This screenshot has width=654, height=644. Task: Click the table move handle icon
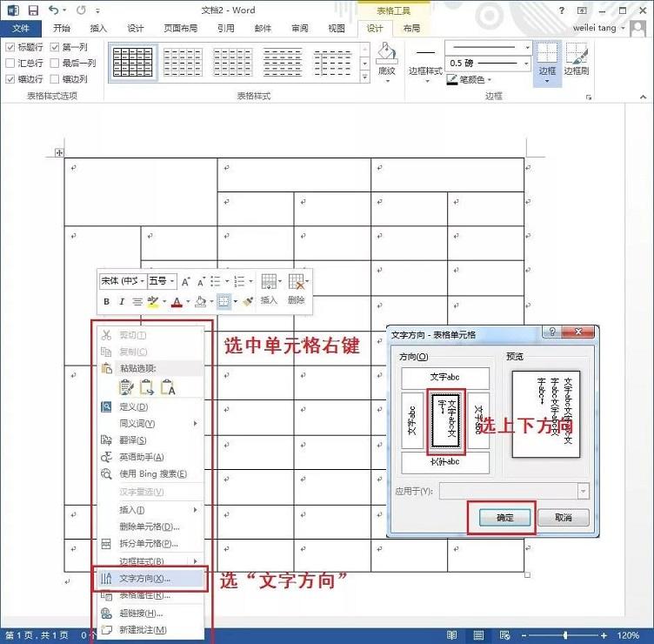tap(59, 153)
